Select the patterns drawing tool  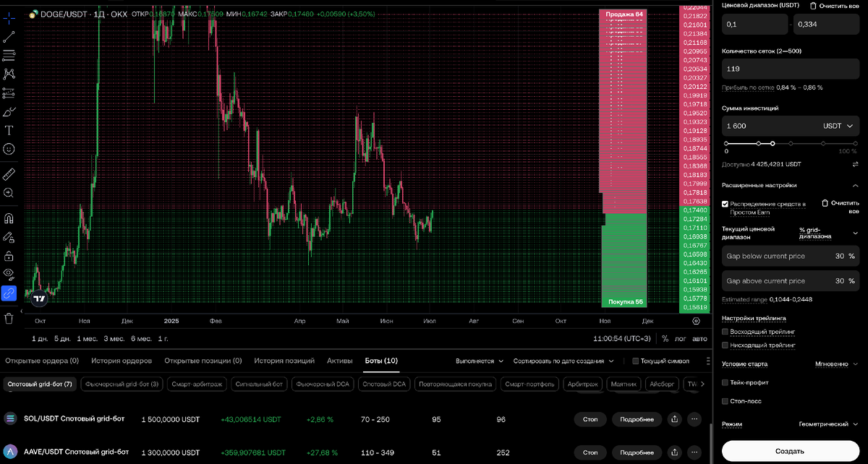click(9, 73)
